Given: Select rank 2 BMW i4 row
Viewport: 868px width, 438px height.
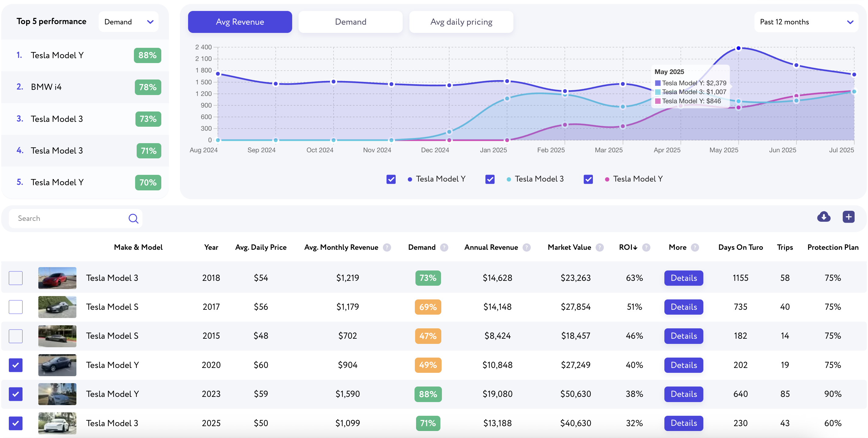Looking at the screenshot, I should (85, 87).
